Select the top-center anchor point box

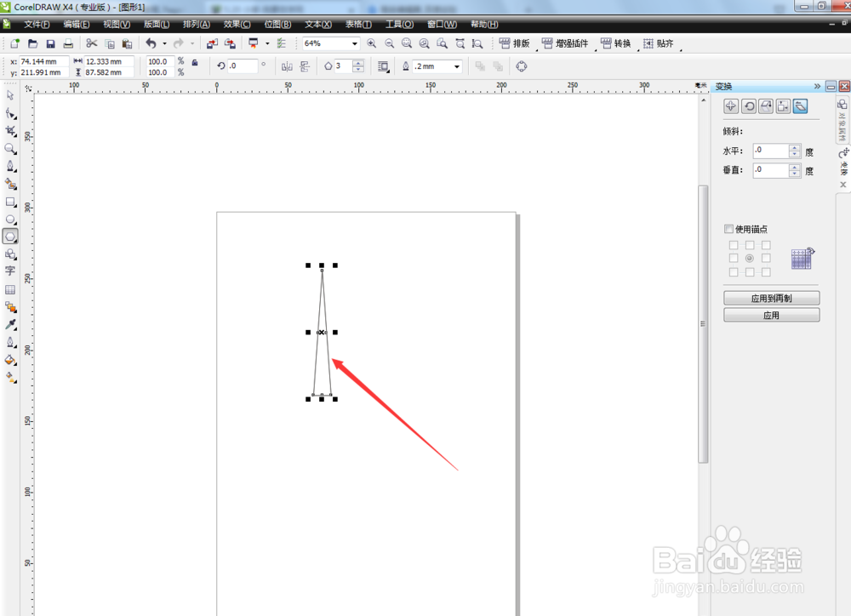[750, 245]
